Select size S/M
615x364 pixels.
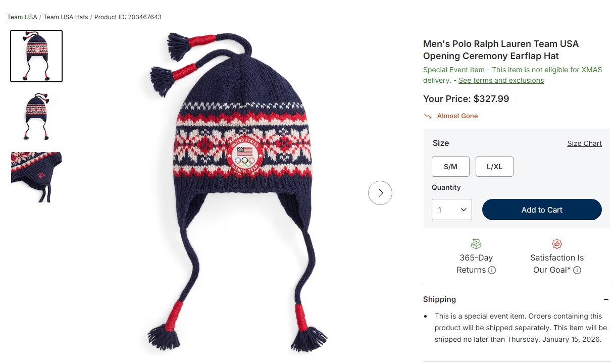[450, 167]
